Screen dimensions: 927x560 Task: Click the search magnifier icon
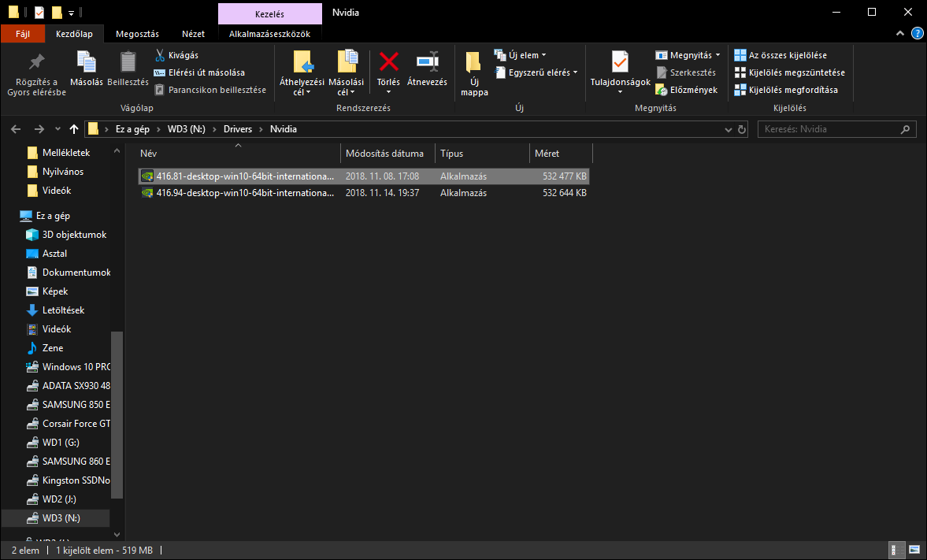[905, 129]
